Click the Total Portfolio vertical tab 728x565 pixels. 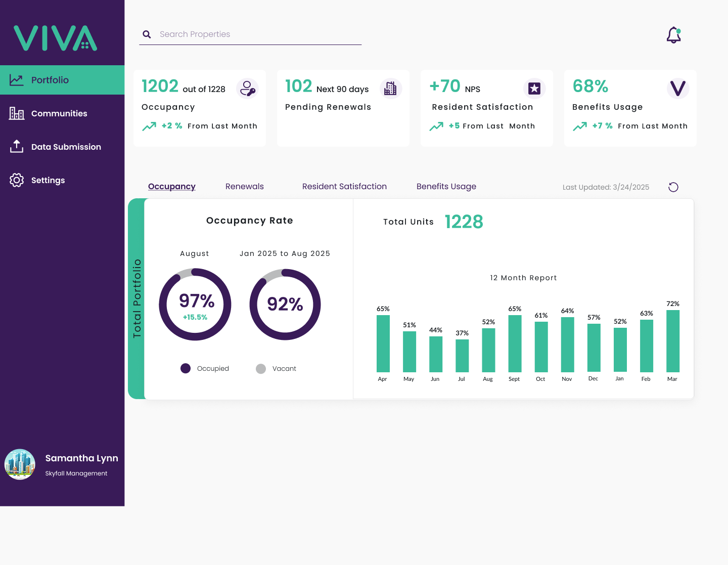tap(136, 298)
